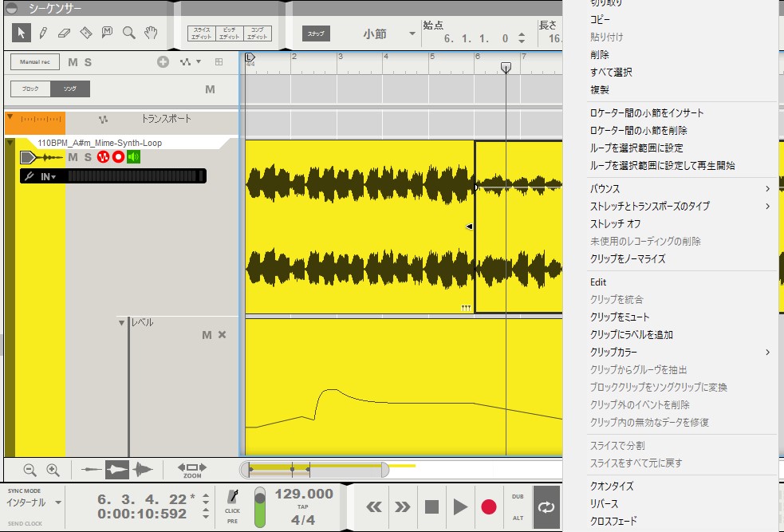The width and height of the screenshot is (784, 532).
Task: Start playback with the play button
Action: click(460, 507)
